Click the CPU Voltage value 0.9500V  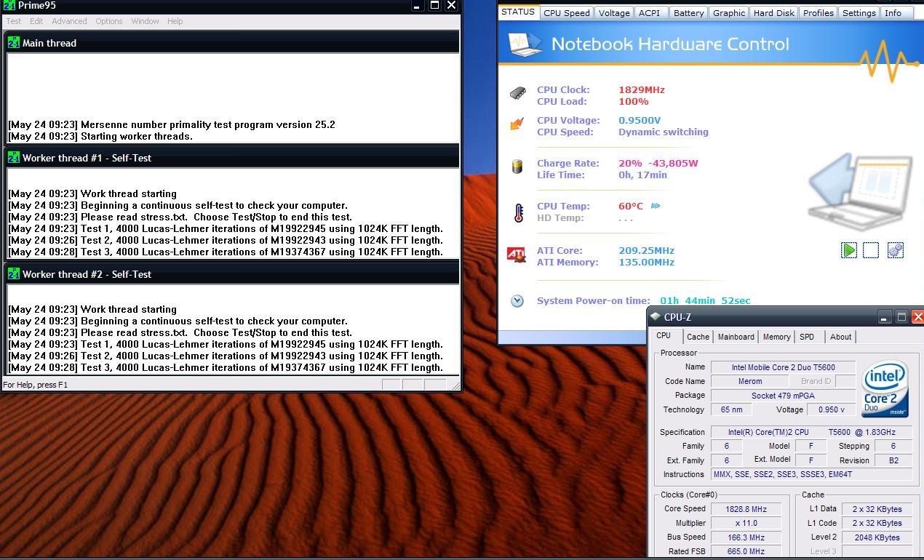640,120
